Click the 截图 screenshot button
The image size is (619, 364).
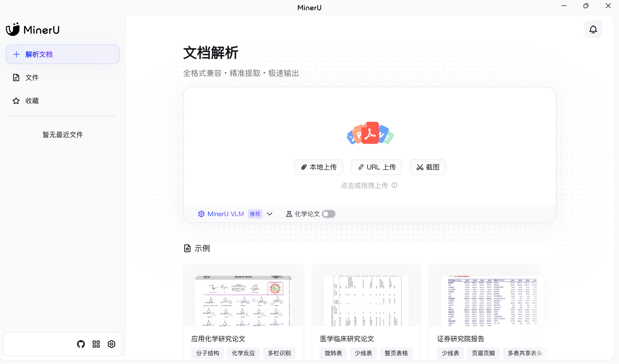point(427,167)
